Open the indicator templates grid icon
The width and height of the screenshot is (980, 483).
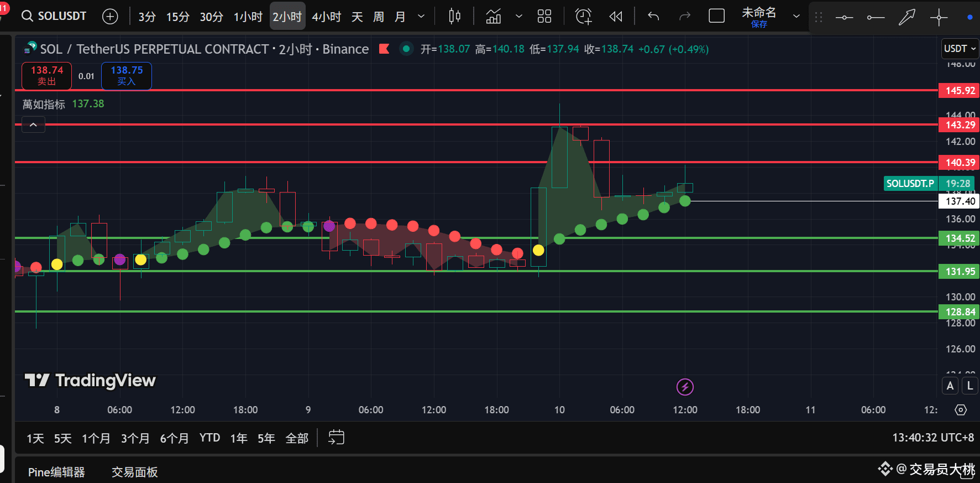pos(544,17)
